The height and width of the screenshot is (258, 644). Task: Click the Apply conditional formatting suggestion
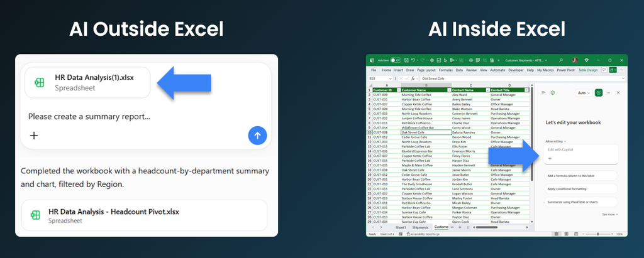tap(580, 189)
